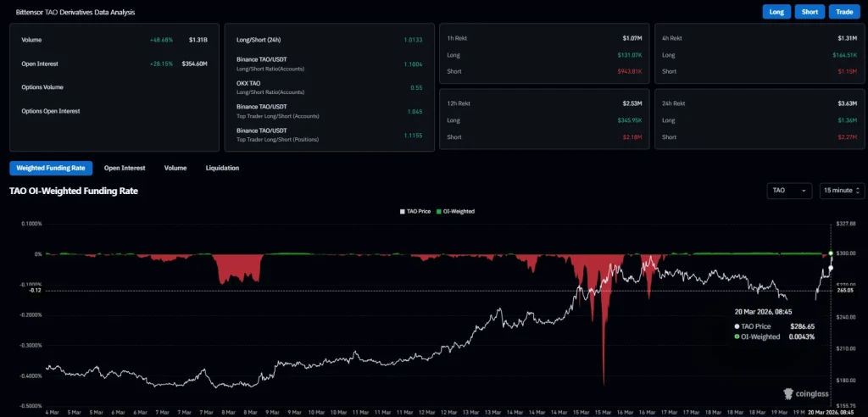This screenshot has width=868, height=417.
Task: Click the Volume value $1.31B
Action: tap(198, 40)
